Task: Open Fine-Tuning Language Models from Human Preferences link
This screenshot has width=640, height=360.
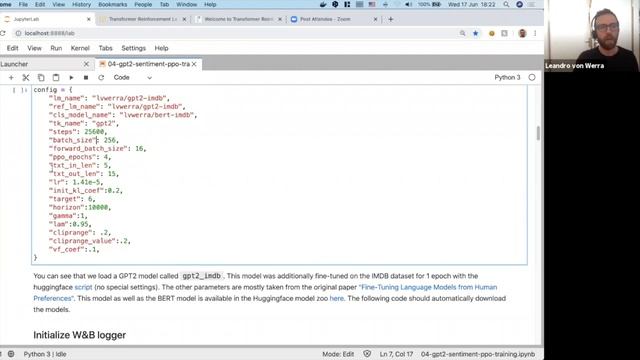Action: (265, 293)
